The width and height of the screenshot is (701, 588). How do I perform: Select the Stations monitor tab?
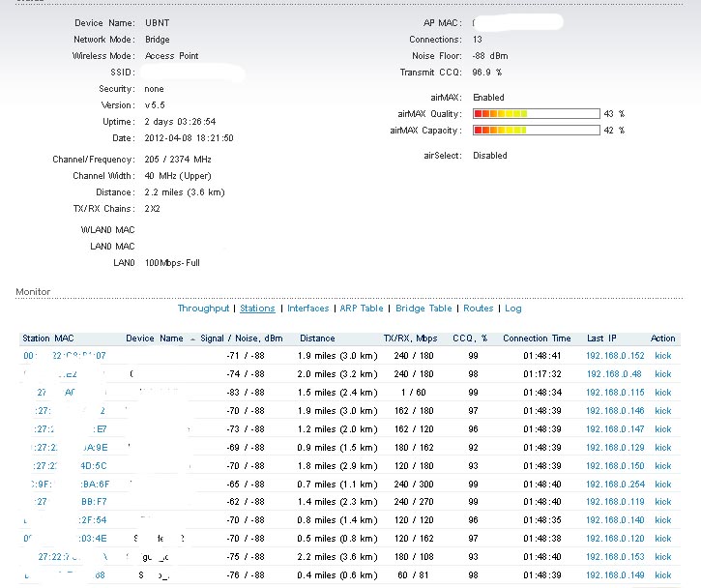point(257,309)
